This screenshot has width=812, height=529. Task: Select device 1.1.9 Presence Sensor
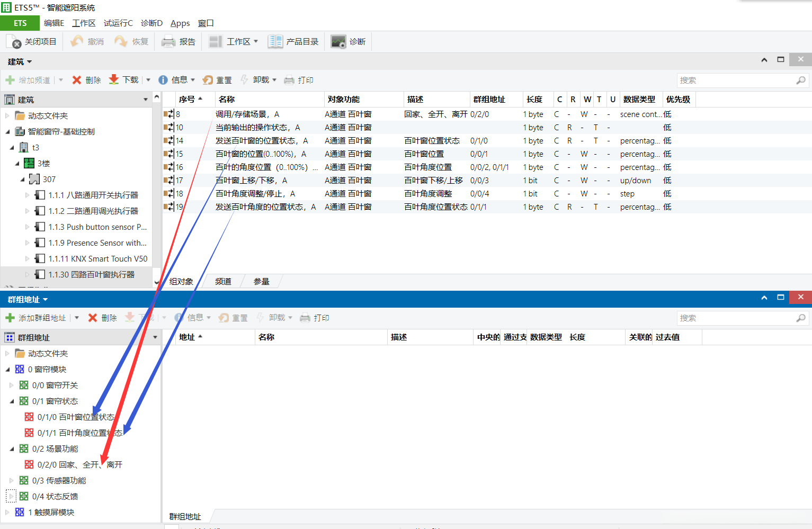(x=97, y=243)
